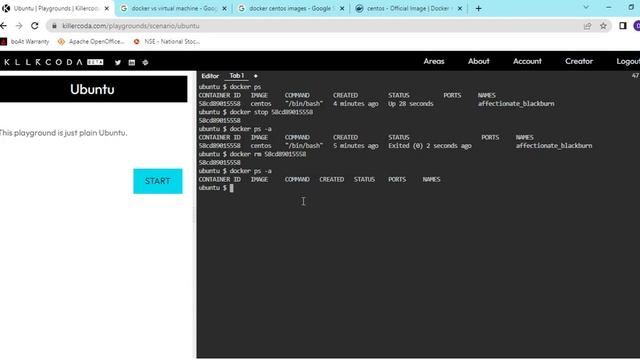The height and width of the screenshot is (360, 640).
Task: Open the Creator navigation item
Action: 579,61
